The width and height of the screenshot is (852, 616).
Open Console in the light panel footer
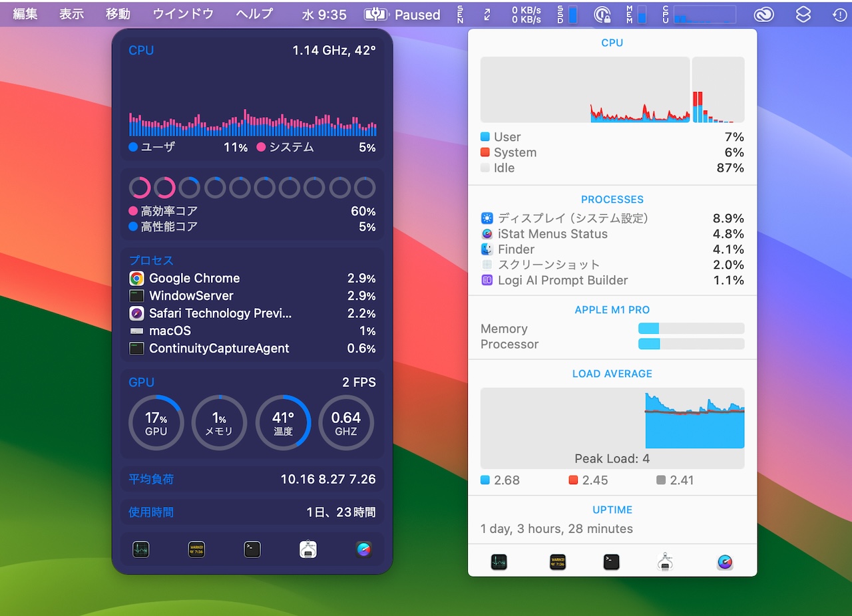pyautogui.click(x=558, y=562)
